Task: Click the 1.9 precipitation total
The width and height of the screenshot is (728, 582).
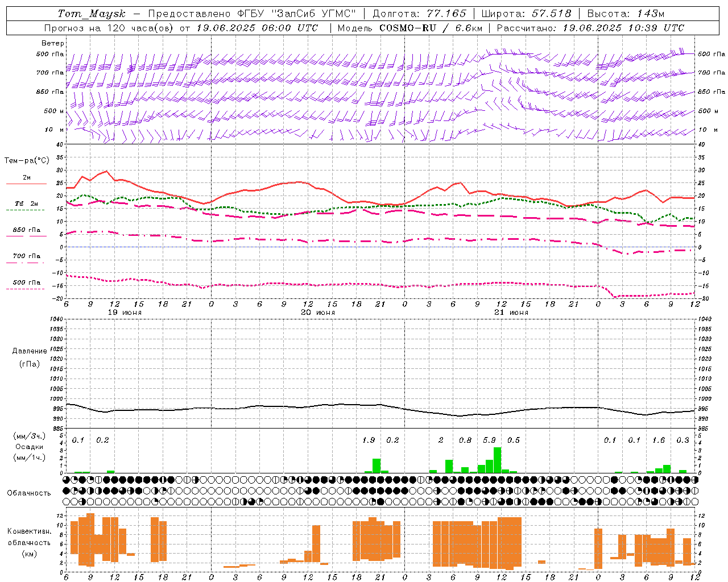Action: tap(369, 440)
